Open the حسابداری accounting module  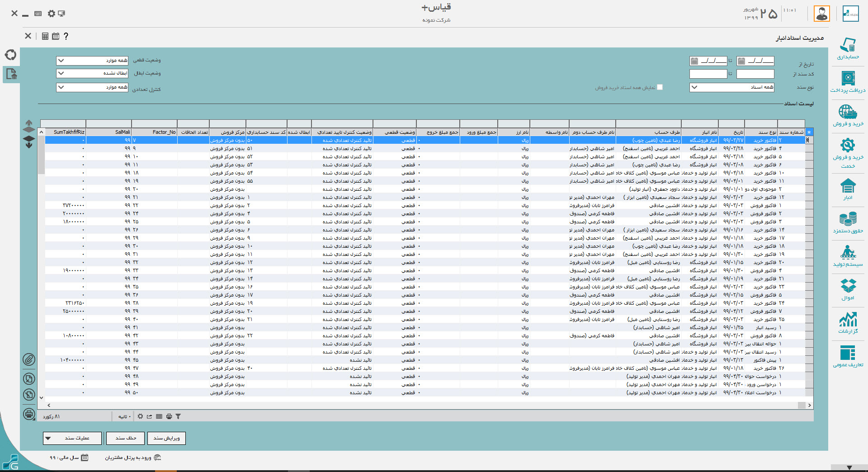[x=848, y=48]
